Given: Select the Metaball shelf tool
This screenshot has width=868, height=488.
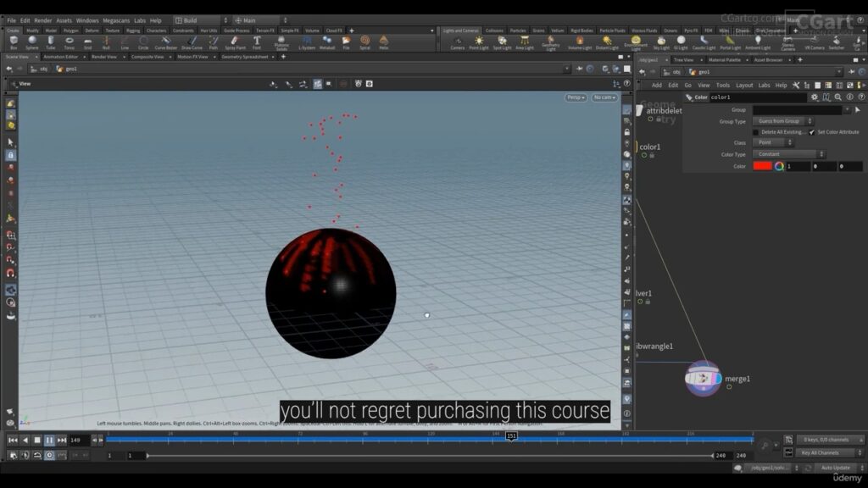Looking at the screenshot, I should pos(327,42).
